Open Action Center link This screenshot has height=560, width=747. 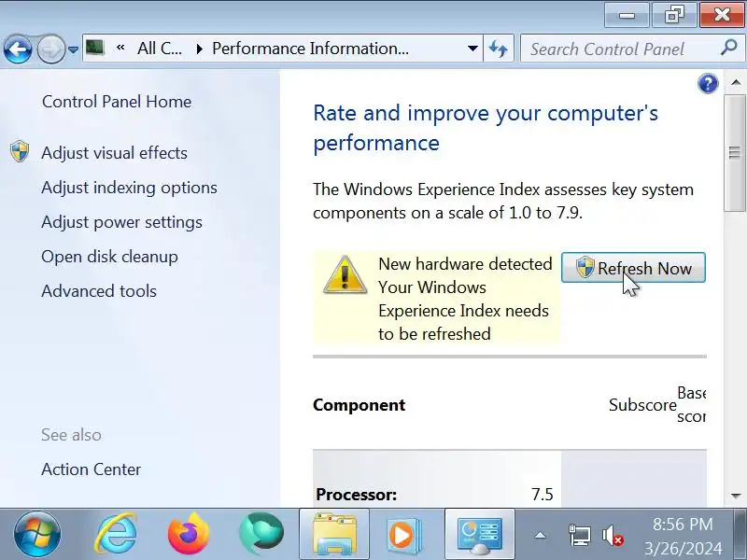coord(91,469)
